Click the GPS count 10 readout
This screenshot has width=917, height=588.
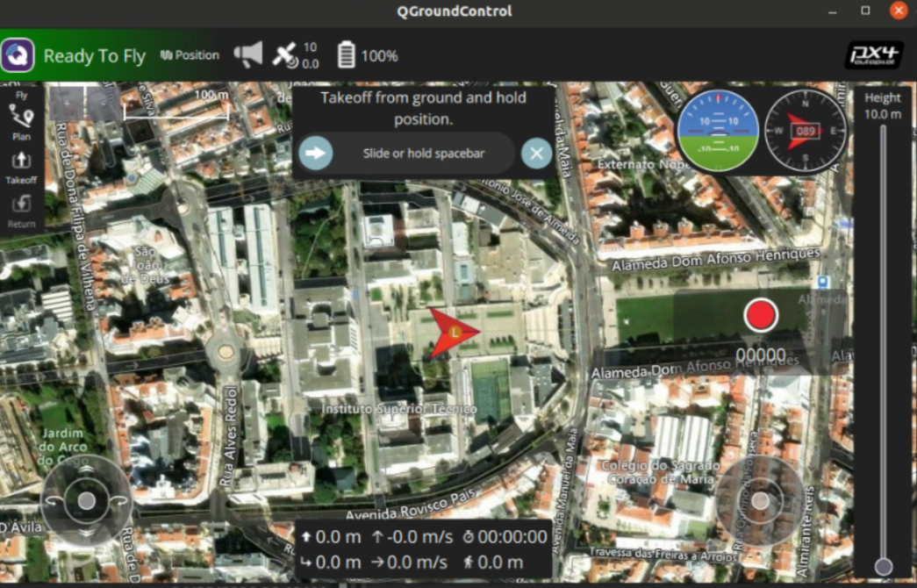(x=310, y=47)
